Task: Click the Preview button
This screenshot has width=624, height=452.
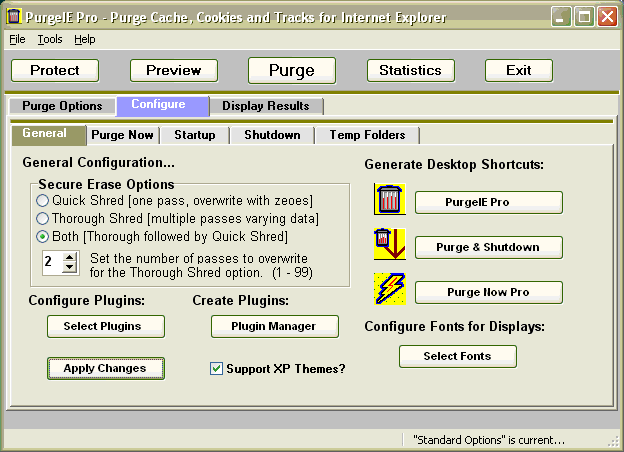Action: [174, 70]
